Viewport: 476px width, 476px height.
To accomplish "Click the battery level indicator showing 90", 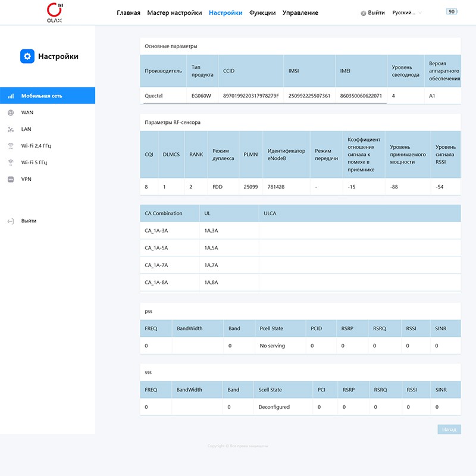I will pos(452,12).
